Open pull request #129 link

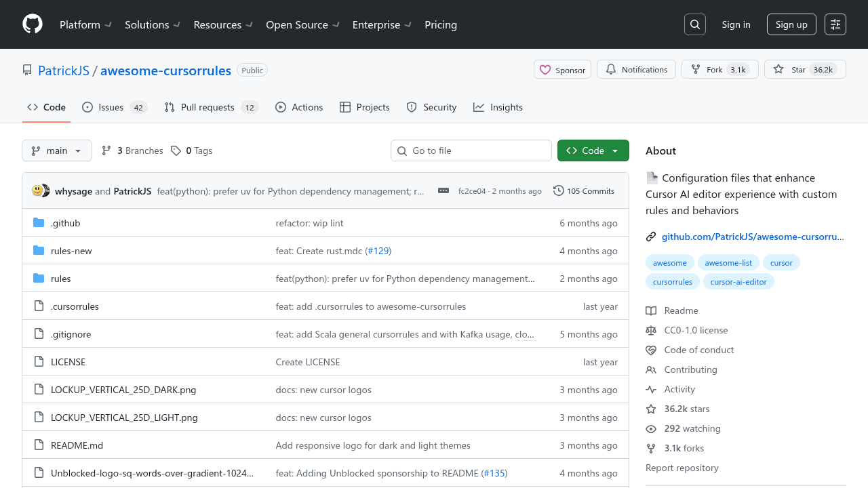point(378,250)
